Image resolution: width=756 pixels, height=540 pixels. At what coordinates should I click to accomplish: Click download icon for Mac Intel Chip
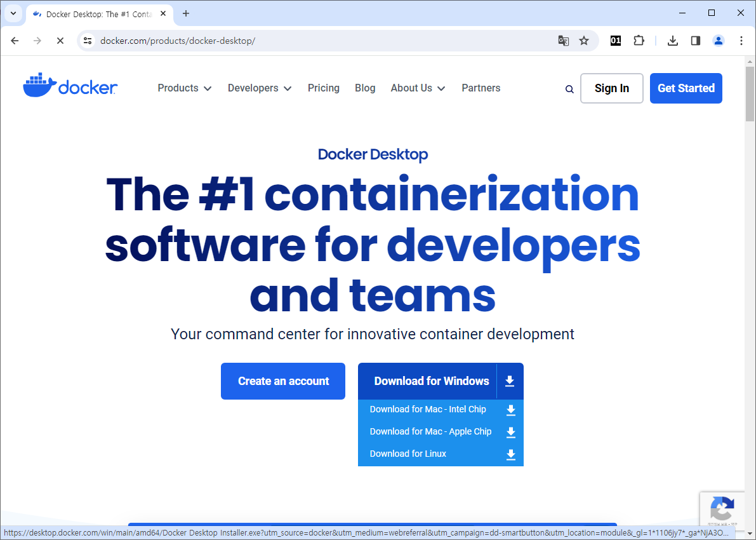click(510, 410)
